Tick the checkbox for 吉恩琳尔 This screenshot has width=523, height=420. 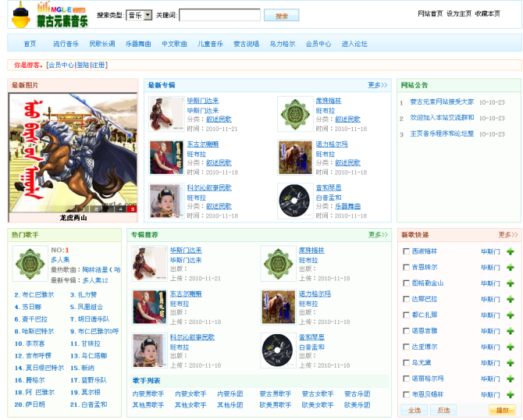[406, 267]
